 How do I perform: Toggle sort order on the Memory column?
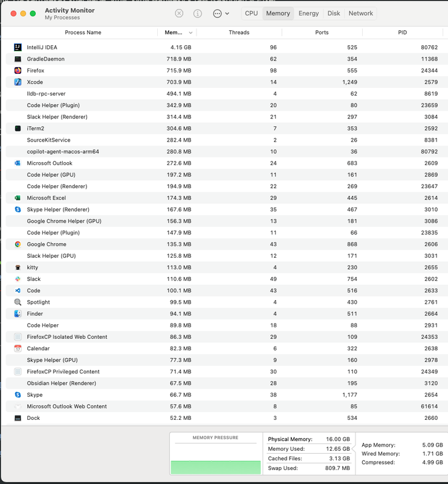click(x=177, y=33)
